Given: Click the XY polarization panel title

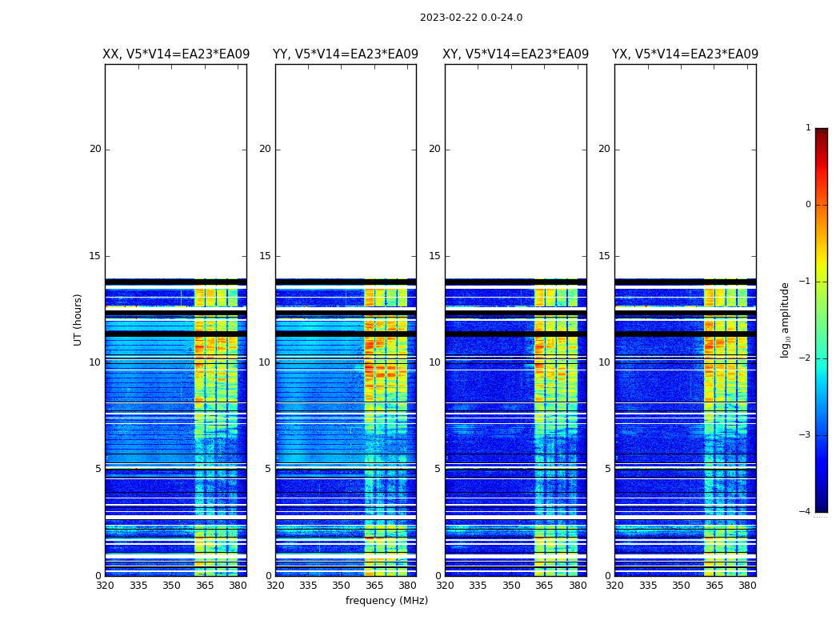Looking at the screenshot, I should (x=516, y=54).
